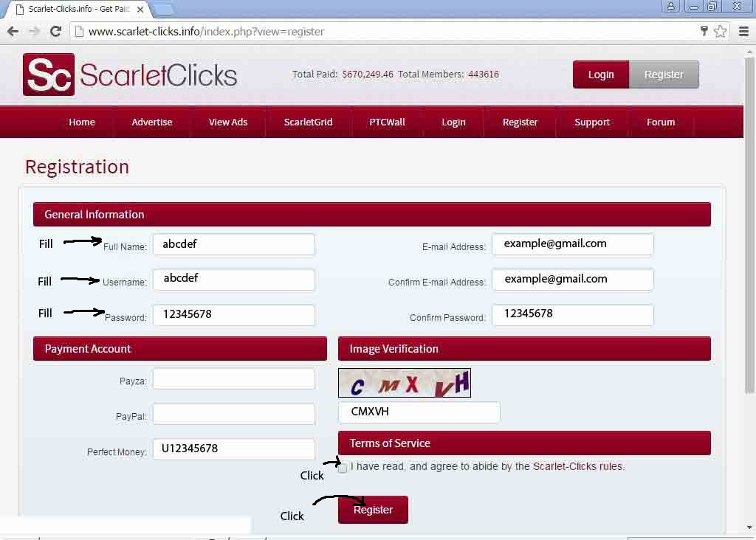The height and width of the screenshot is (540, 756).
Task: Click inside the Payza input field
Action: (233, 378)
